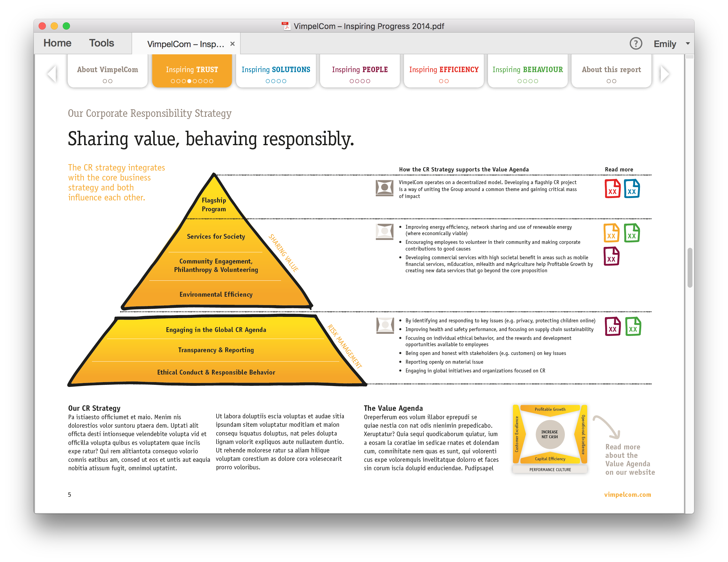Click The Value Agenda heading
This screenshot has height=562, width=728.
[x=393, y=408]
